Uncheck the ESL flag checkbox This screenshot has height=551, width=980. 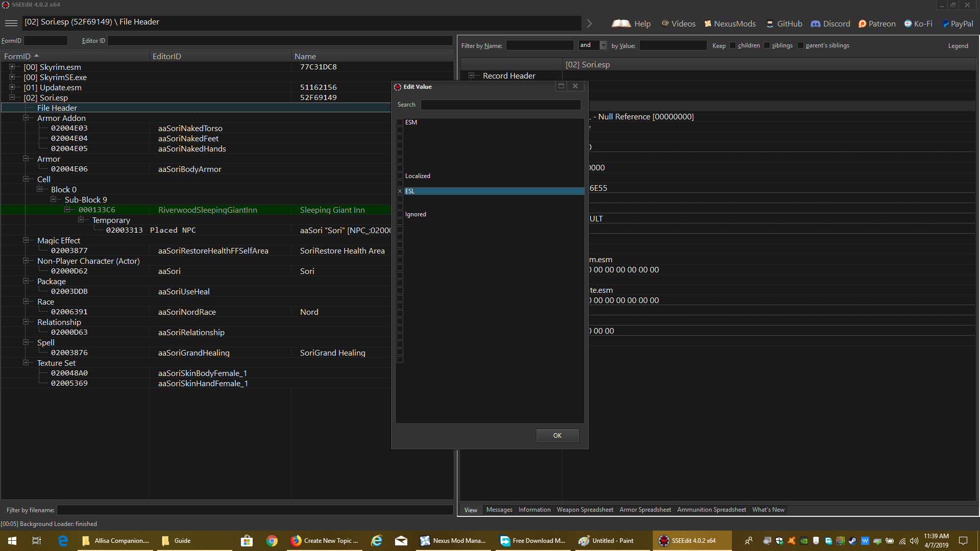coord(400,191)
